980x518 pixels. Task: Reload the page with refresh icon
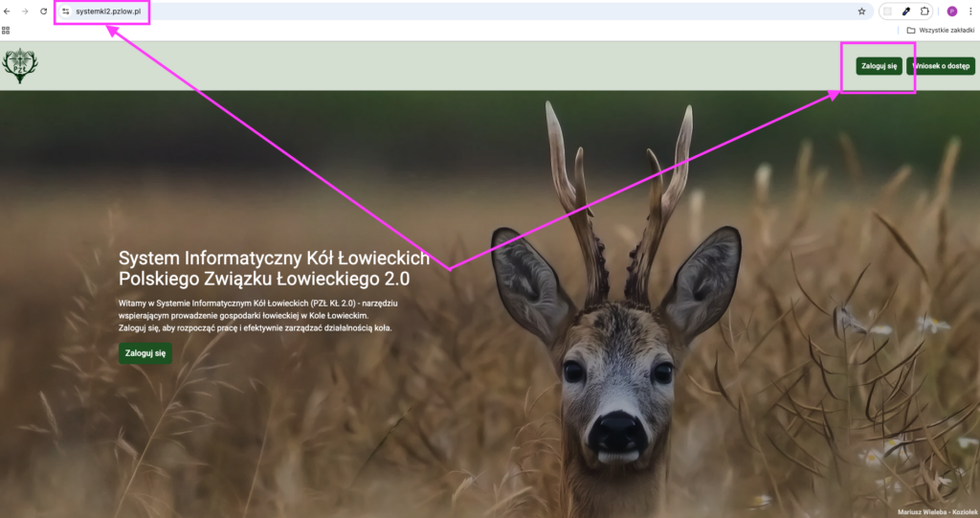click(44, 11)
